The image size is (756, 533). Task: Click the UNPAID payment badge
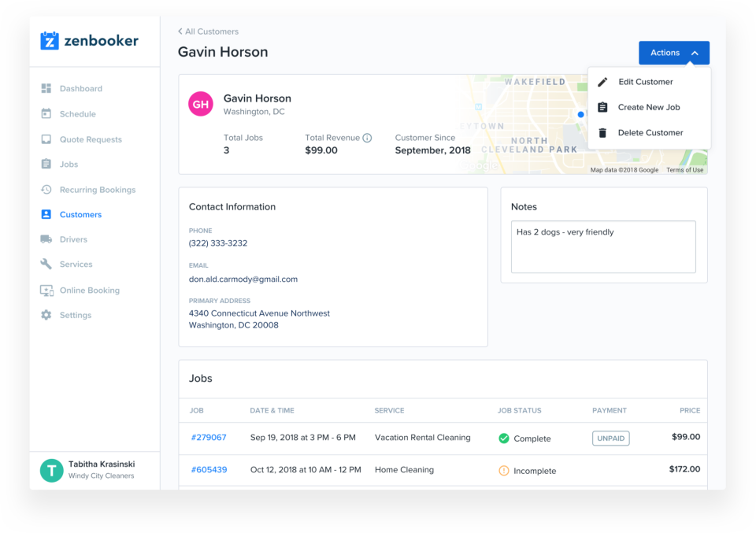610,438
